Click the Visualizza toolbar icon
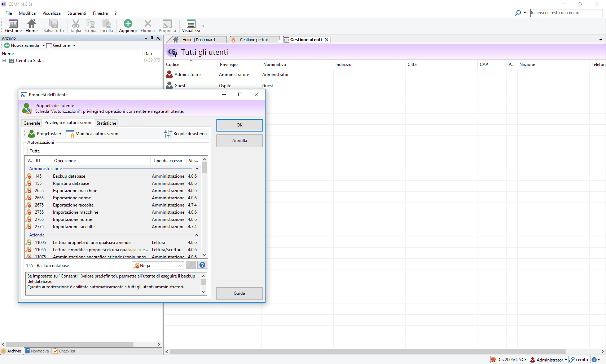Screen dimensions: 606x364 191,24
